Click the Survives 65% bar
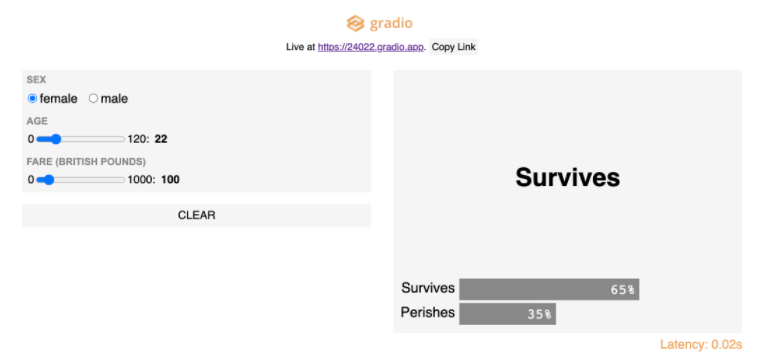The height and width of the screenshot is (363, 767). click(x=549, y=289)
